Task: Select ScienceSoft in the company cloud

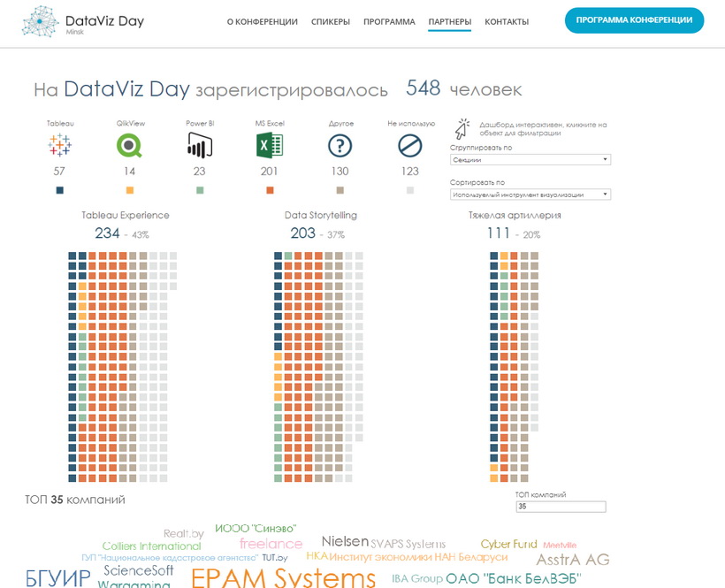Action: [x=139, y=570]
